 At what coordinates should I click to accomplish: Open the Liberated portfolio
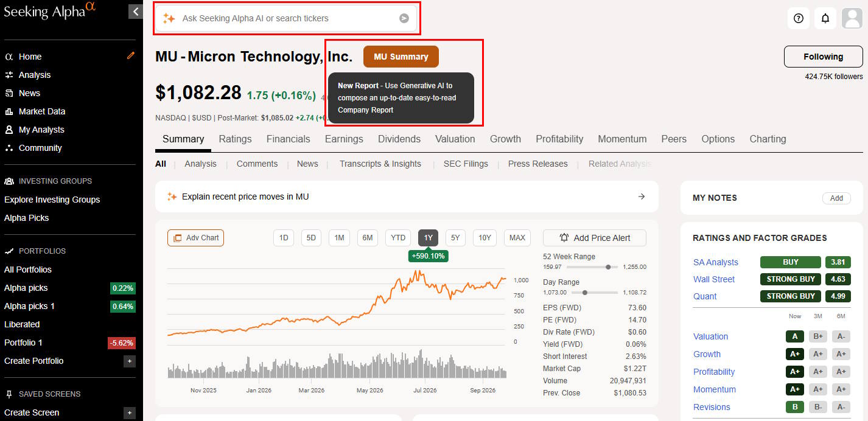point(22,324)
